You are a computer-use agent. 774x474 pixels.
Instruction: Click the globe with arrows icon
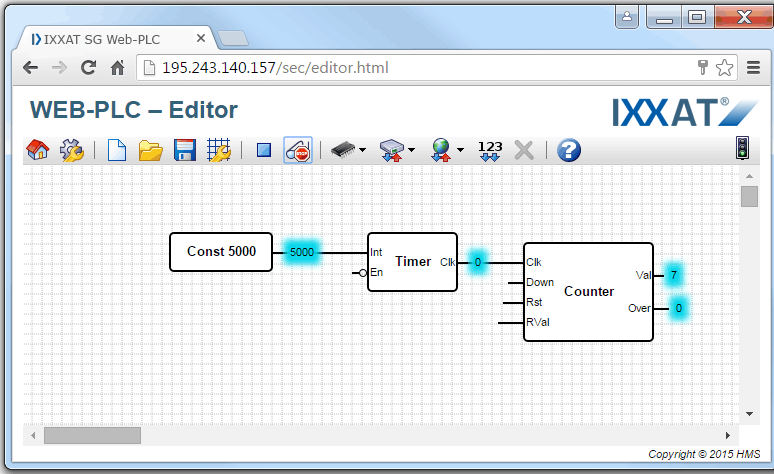click(441, 150)
